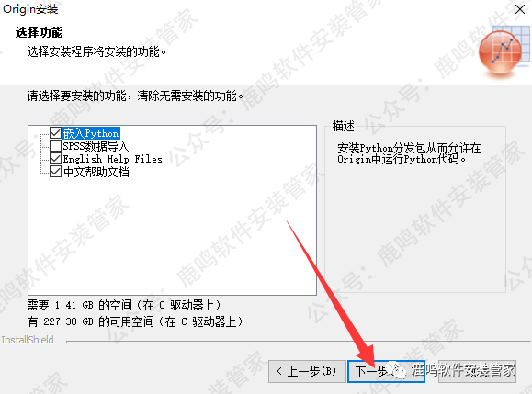Viewport: 532px width, 394px height.
Task: Select the 中文帮助文档 feature label
Action: (96, 172)
